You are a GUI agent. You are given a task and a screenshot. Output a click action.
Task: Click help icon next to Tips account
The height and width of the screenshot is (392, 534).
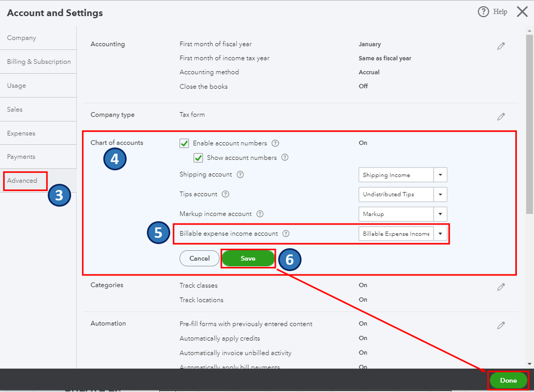click(226, 194)
